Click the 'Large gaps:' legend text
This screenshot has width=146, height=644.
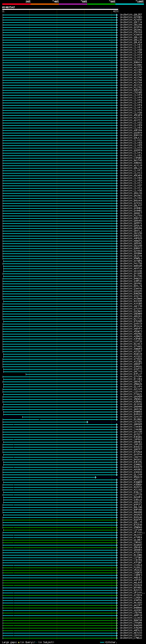(x=10, y=642)
